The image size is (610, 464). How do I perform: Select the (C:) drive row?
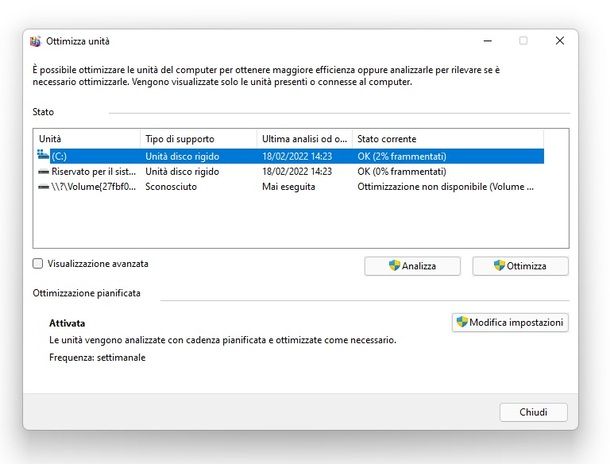coord(289,156)
